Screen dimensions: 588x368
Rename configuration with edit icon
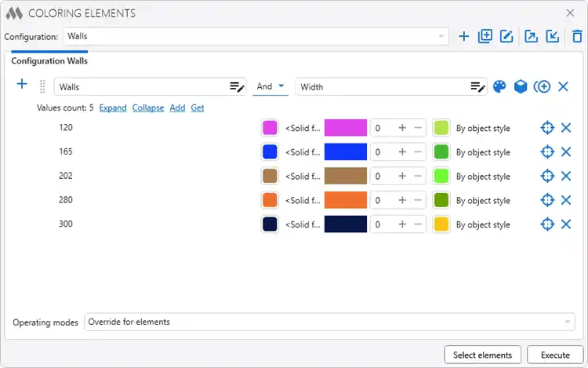(506, 36)
